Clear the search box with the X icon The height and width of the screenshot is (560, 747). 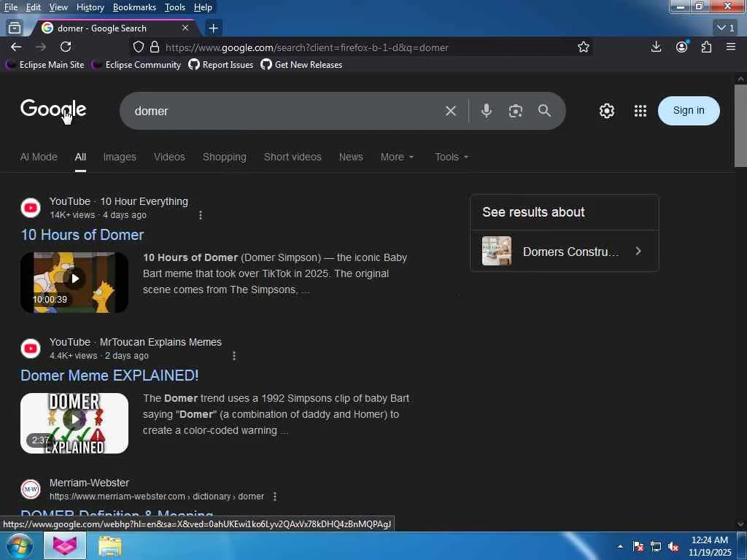pyautogui.click(x=450, y=111)
